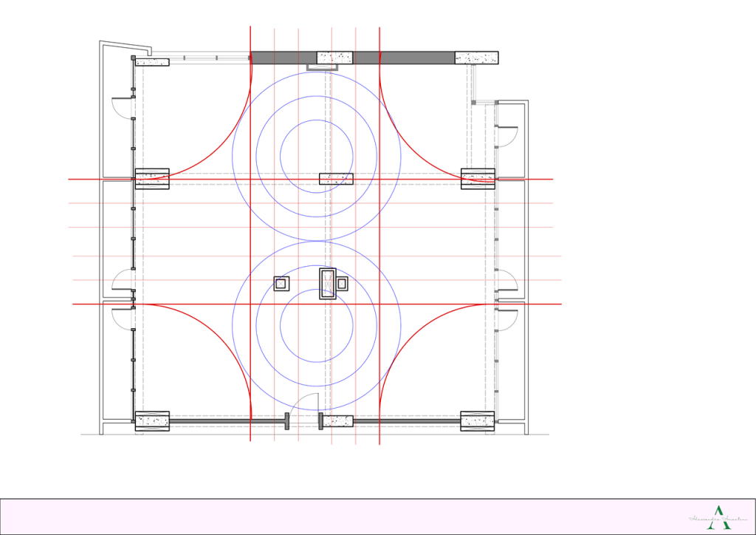Click the small square right of tall shaft
The width and height of the screenshot is (756, 535).
(x=342, y=284)
